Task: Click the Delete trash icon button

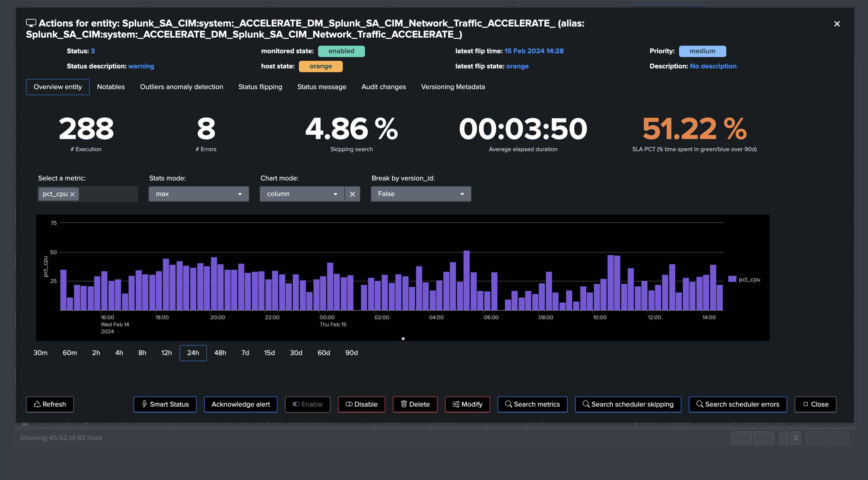Action: (404, 404)
